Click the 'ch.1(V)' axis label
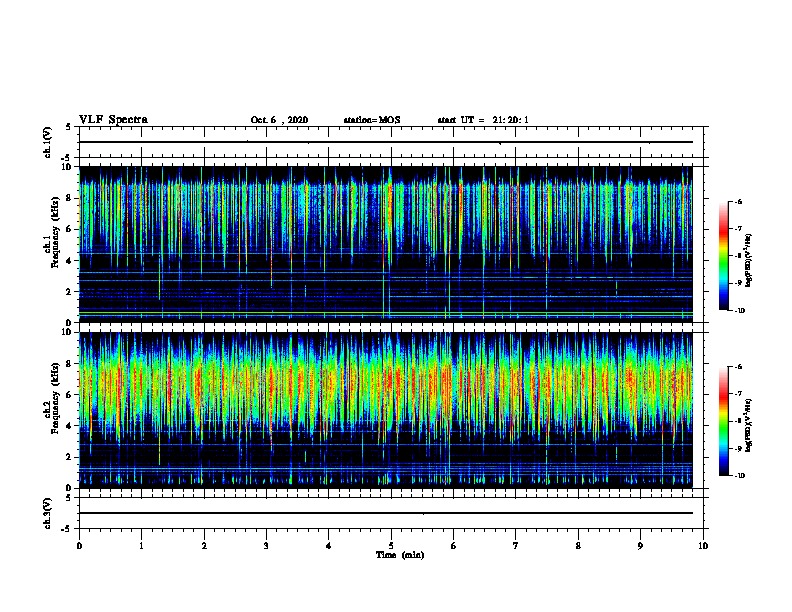The height and width of the screenshot is (612, 792). 48,142
